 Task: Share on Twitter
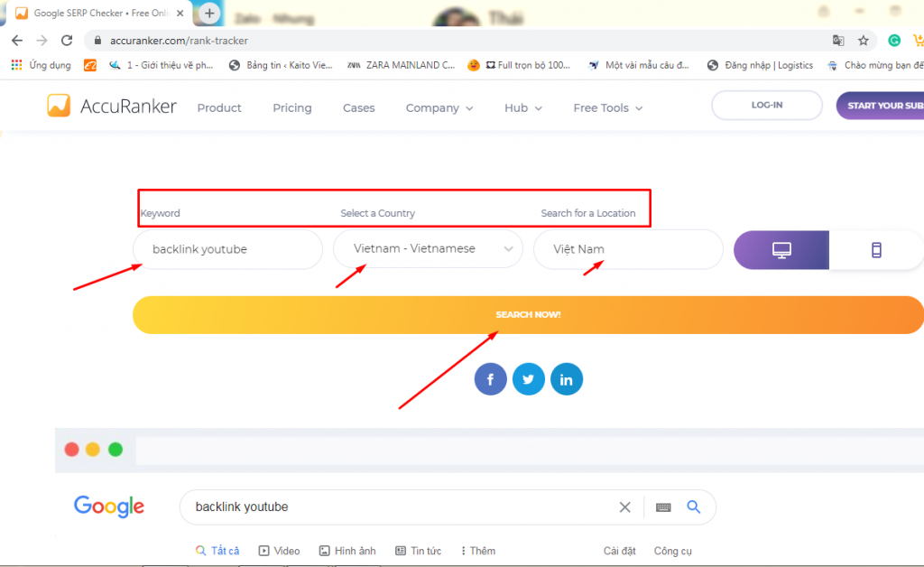click(x=529, y=379)
